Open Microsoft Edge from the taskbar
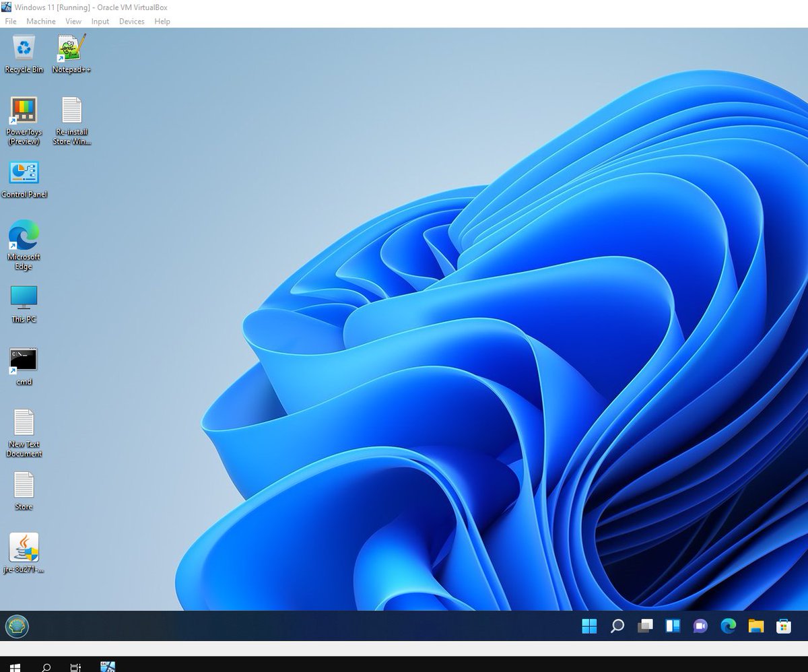This screenshot has width=808, height=672. [729, 626]
